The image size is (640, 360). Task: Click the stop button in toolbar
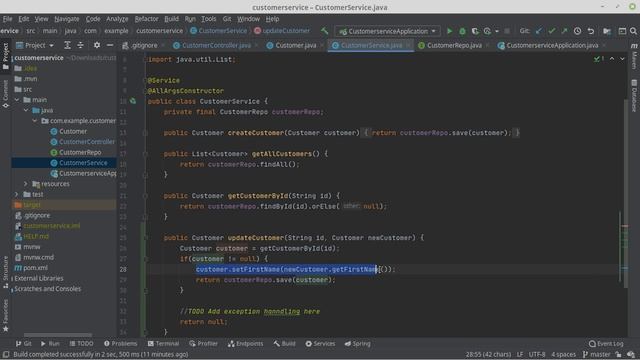[507, 31]
